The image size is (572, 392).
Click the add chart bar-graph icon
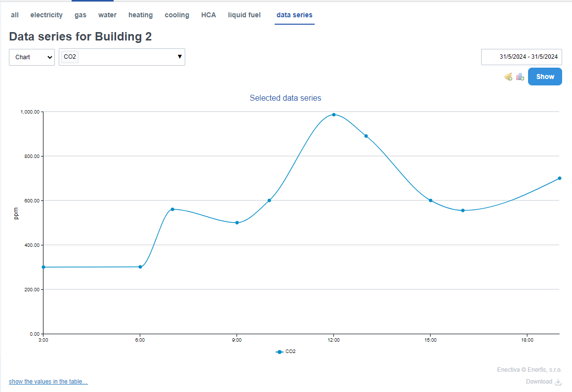[x=520, y=77]
